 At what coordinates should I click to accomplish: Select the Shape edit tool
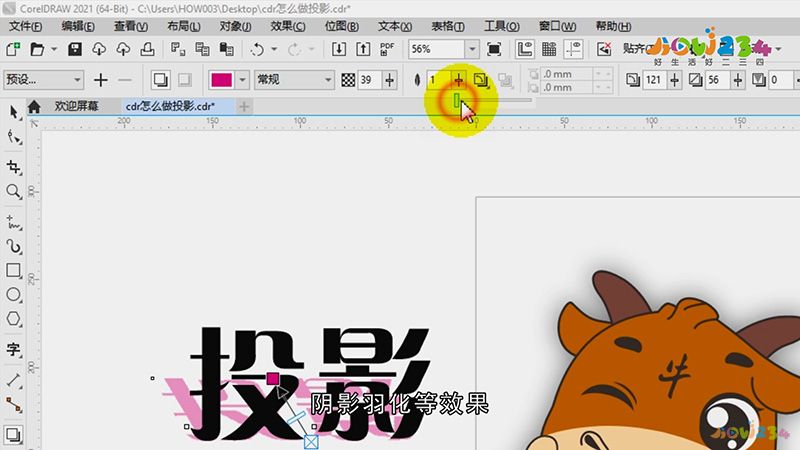click(x=13, y=137)
